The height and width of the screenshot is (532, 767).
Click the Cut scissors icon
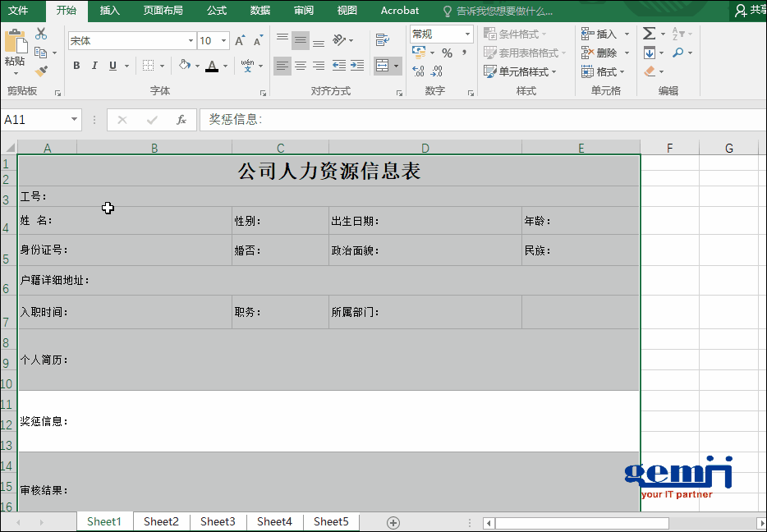click(x=41, y=34)
